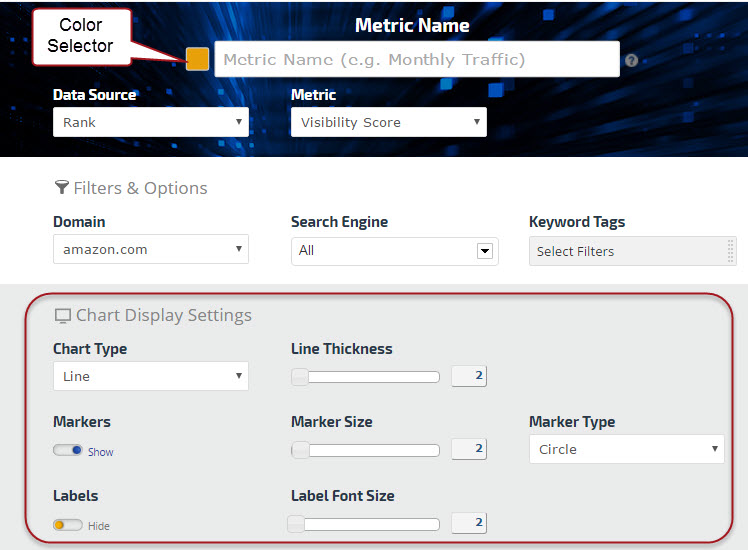748x550 pixels.
Task: Click the orange color selector swatch
Action: click(x=197, y=59)
